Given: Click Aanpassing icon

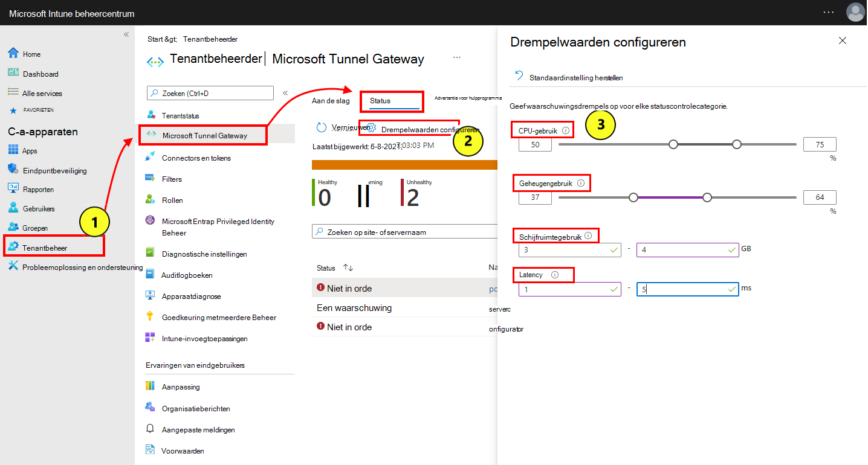Looking at the screenshot, I should click(x=151, y=386).
